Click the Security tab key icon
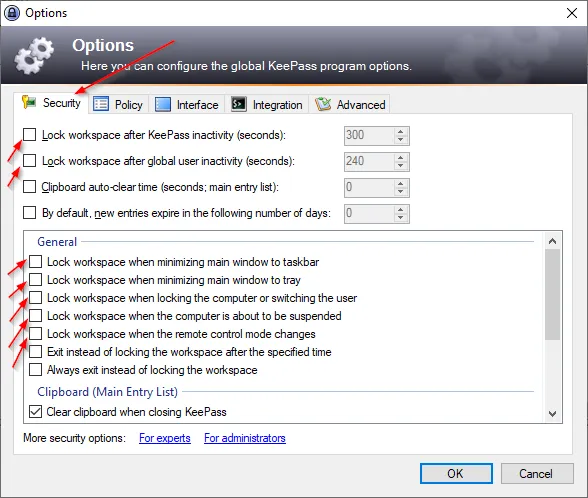This screenshot has width=588, height=498. tap(28, 102)
